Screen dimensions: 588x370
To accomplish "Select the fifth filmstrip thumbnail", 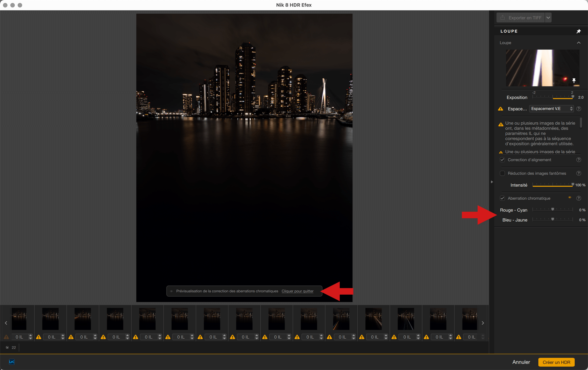I will (x=147, y=319).
